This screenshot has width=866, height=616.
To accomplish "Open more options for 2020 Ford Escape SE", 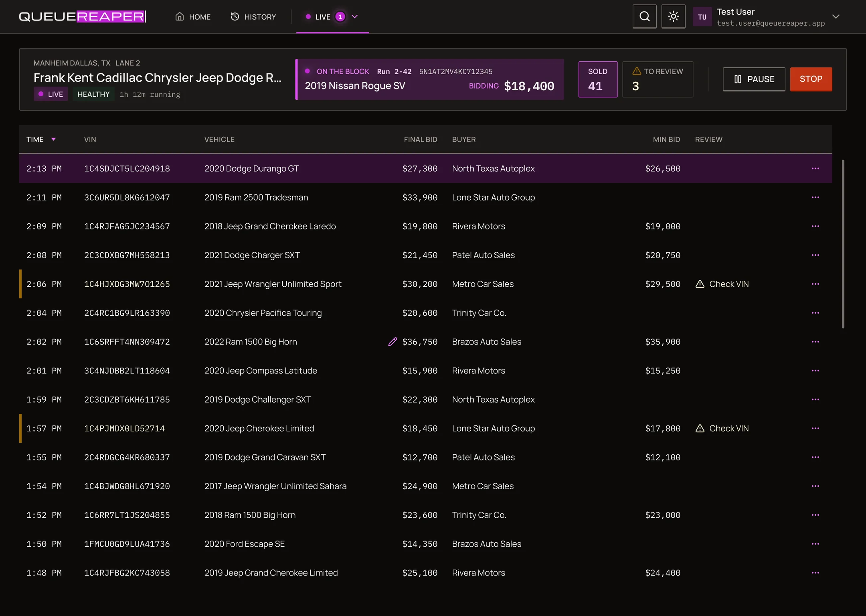I will [815, 544].
